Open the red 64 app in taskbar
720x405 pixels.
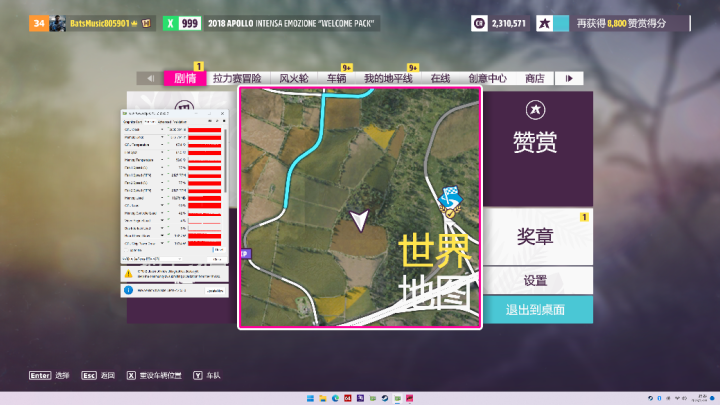[x=348, y=398]
